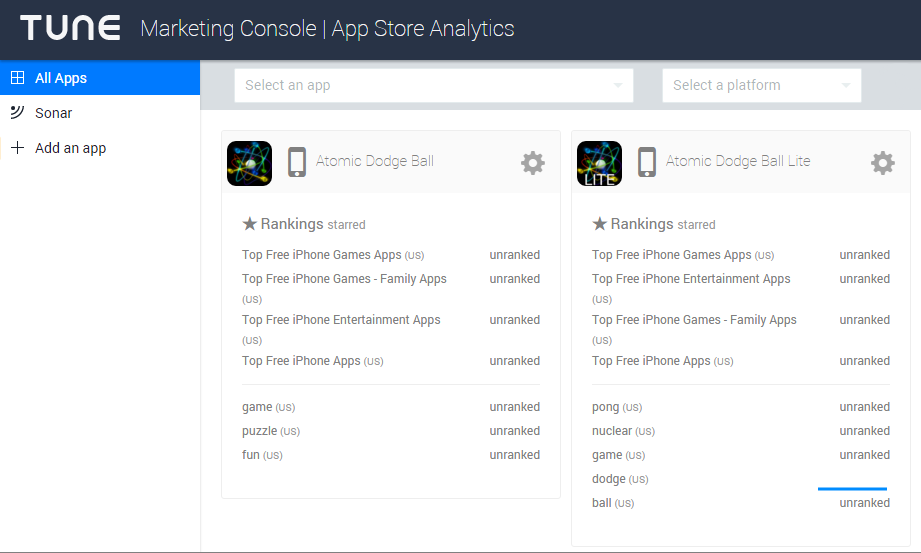Screen dimensions: 921x553
Task: Open the Atomic Dodge Ball Lite title link
Action: point(738,161)
